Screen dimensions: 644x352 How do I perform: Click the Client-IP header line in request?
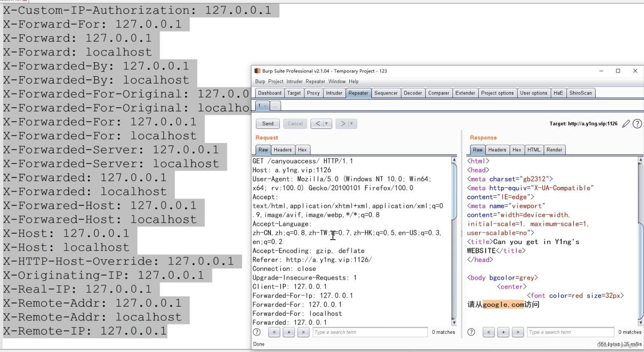pyautogui.click(x=290, y=287)
